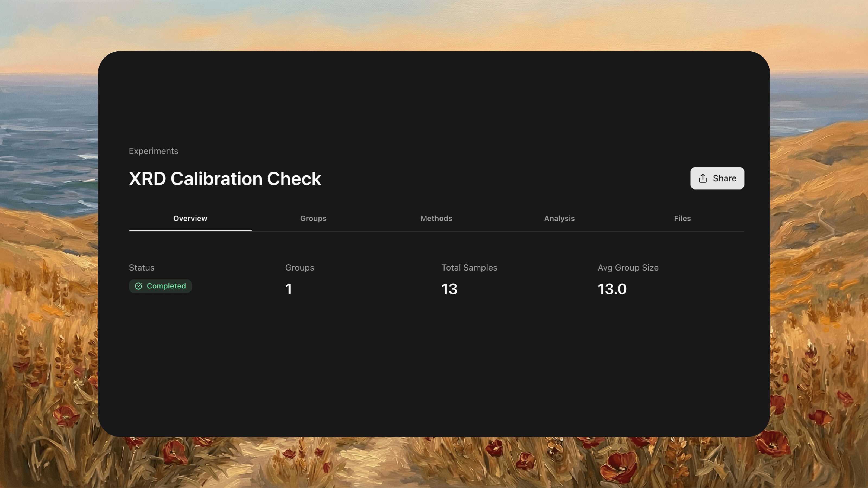Viewport: 868px width, 488px height.
Task: Click the active Overview tab underline
Action: [190, 230]
